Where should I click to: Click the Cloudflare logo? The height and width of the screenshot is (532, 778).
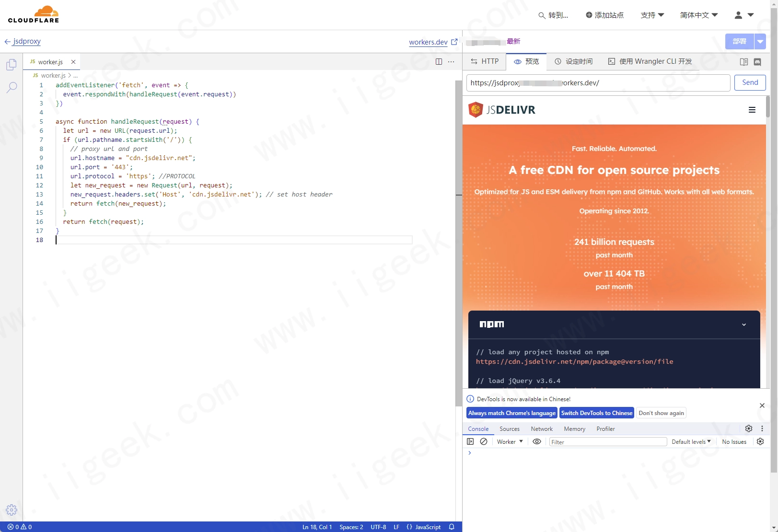point(34,14)
